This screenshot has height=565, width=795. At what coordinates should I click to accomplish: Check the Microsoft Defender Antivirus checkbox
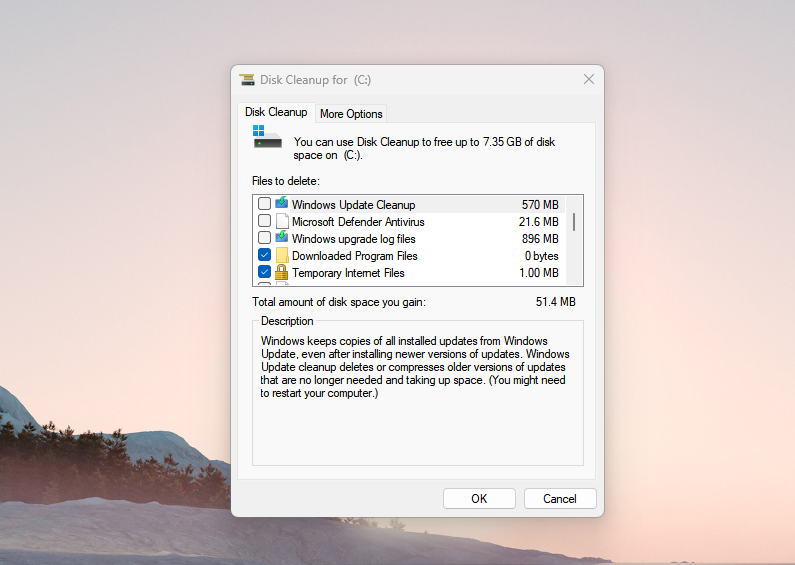pyautogui.click(x=264, y=221)
